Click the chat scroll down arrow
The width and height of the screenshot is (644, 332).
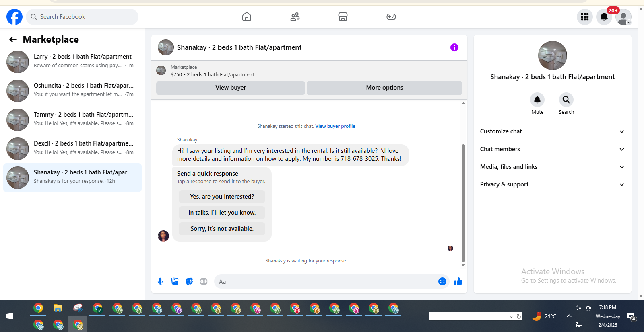tap(463, 265)
